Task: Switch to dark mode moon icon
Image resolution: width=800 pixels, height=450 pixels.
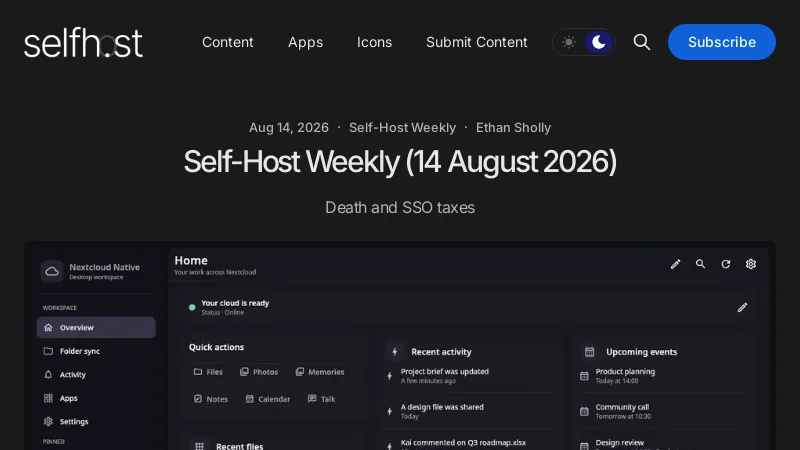Action: (x=598, y=42)
